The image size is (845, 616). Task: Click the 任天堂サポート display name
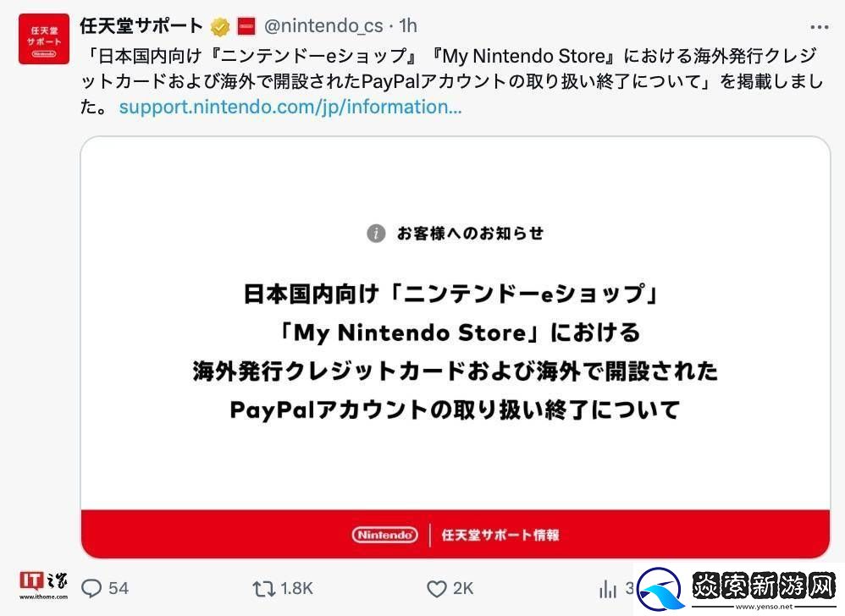tap(141, 26)
